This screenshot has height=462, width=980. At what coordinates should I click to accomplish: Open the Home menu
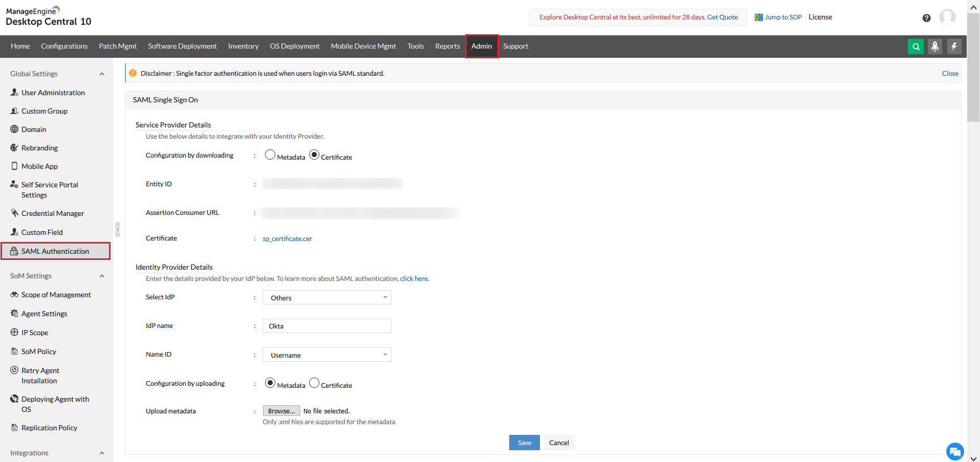coord(20,47)
